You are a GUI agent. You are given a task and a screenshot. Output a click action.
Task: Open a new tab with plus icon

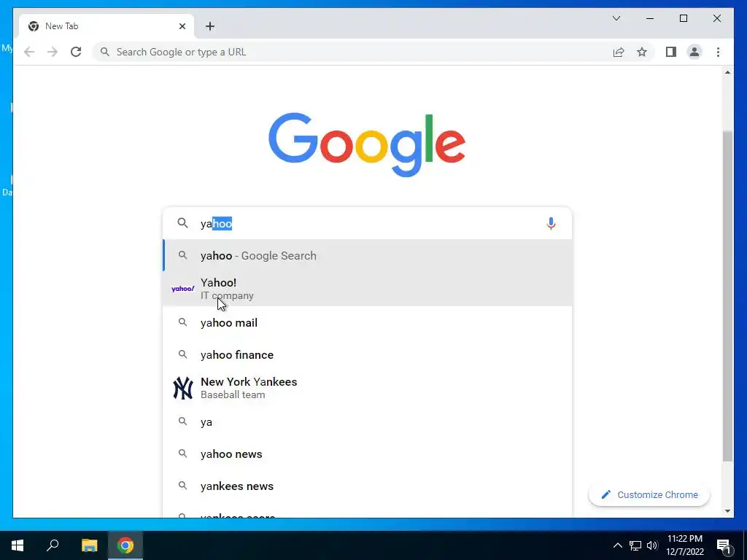point(210,26)
